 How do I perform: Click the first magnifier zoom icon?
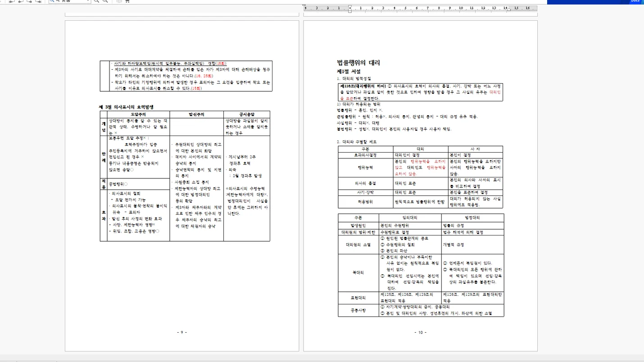point(97,1)
